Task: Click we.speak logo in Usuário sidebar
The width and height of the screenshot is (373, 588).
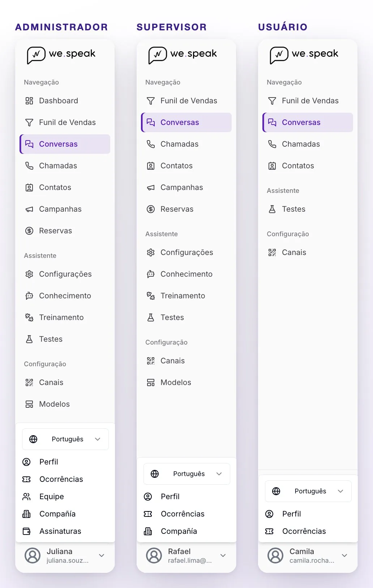Action: 304,55
